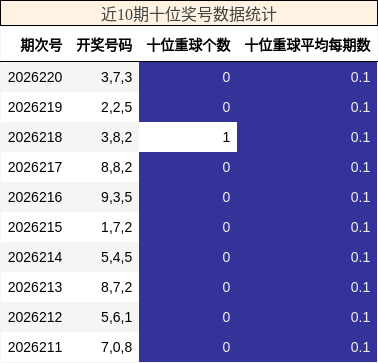This screenshot has height=363, width=378.
Task: Click the title 近10期十位奖号数据统计
Action: click(189, 14)
